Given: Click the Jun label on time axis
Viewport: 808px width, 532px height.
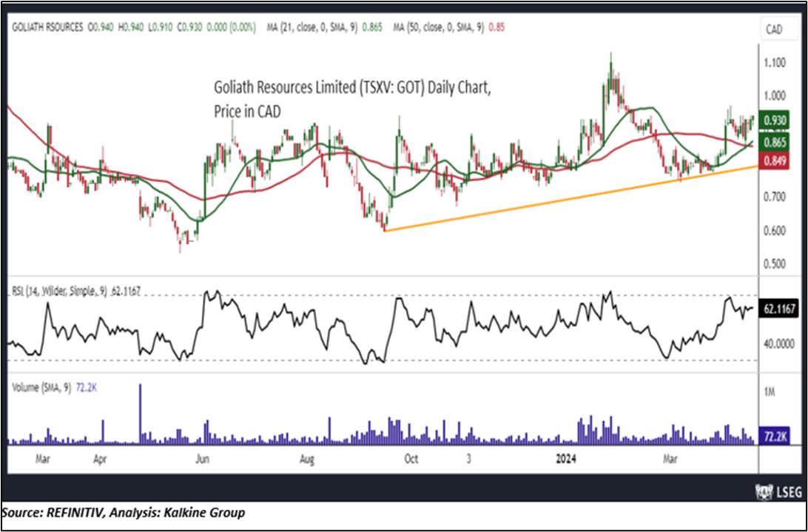Looking at the screenshot, I should [x=203, y=458].
